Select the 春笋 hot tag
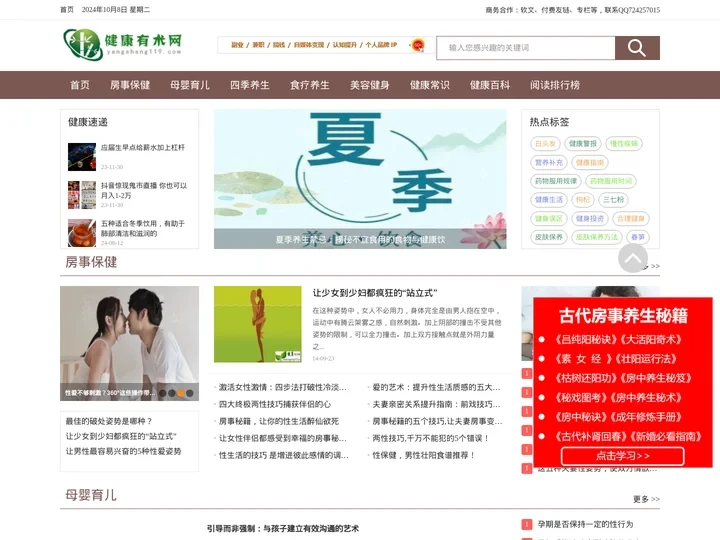Viewport: 720px width, 540px height. click(637, 237)
